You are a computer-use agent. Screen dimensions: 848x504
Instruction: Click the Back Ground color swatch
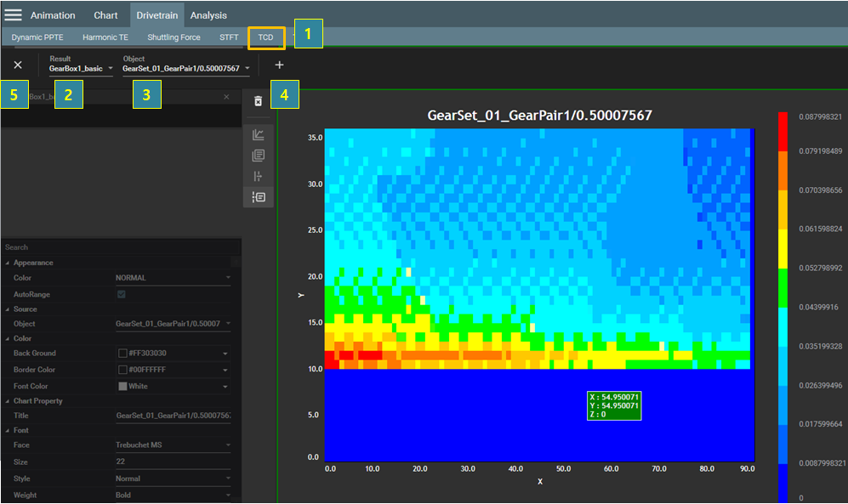pyautogui.click(x=122, y=353)
